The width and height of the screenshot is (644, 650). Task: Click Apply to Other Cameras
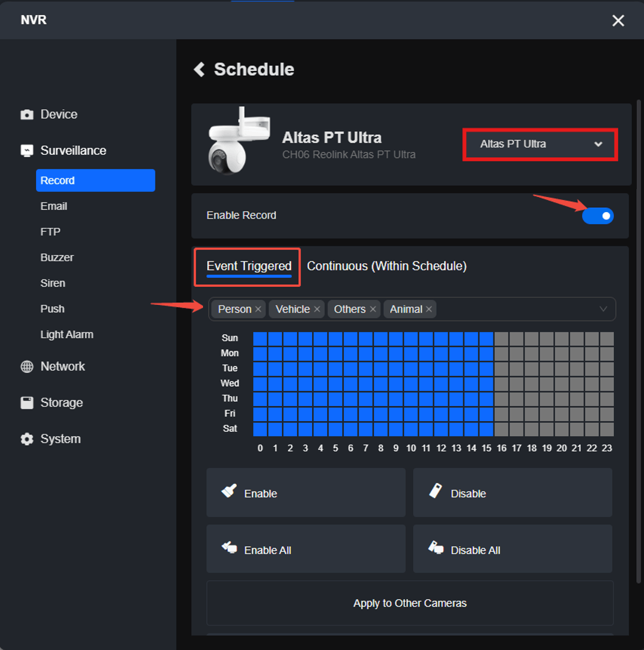coord(410,603)
